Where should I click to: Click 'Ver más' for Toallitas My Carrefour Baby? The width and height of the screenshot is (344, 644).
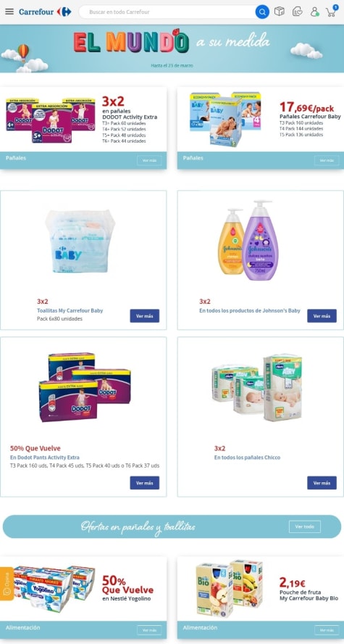click(145, 316)
